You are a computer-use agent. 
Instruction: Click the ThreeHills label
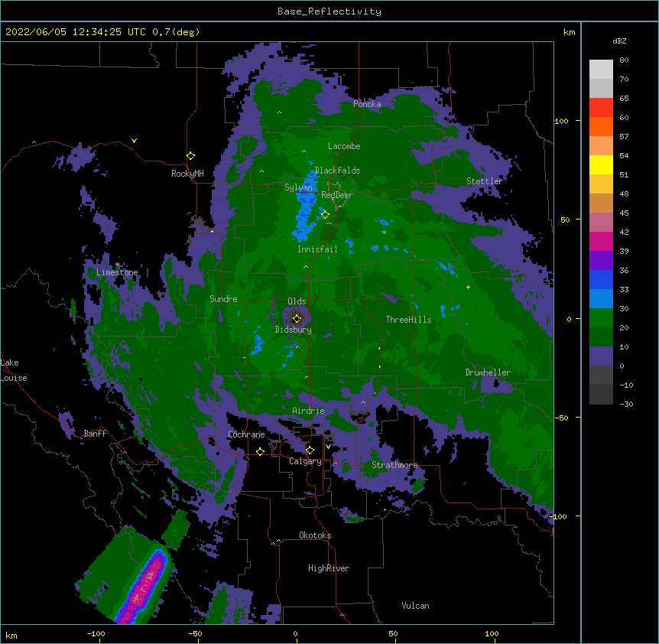click(x=408, y=320)
